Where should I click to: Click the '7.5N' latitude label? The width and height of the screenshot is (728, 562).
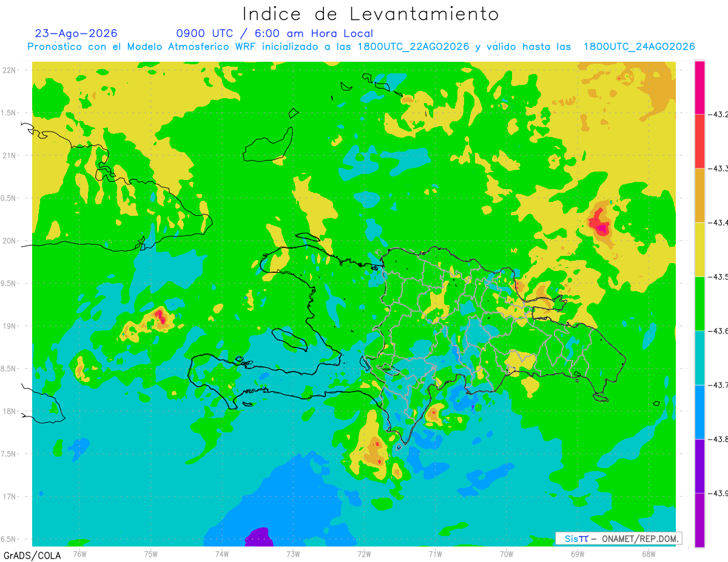pyautogui.click(x=9, y=454)
